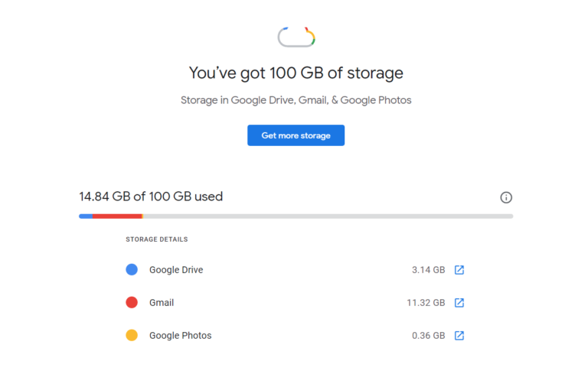
Task: Open Google Photos storage external link icon
Action: 459,336
